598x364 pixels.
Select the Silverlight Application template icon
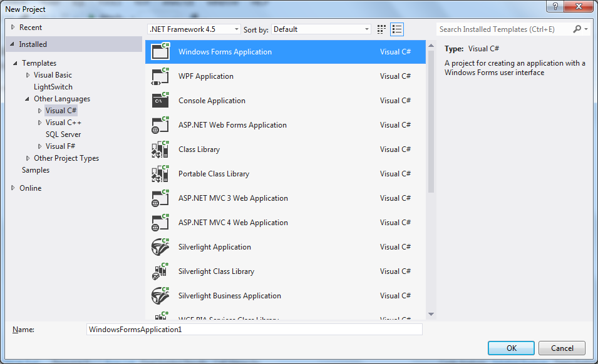coord(160,246)
